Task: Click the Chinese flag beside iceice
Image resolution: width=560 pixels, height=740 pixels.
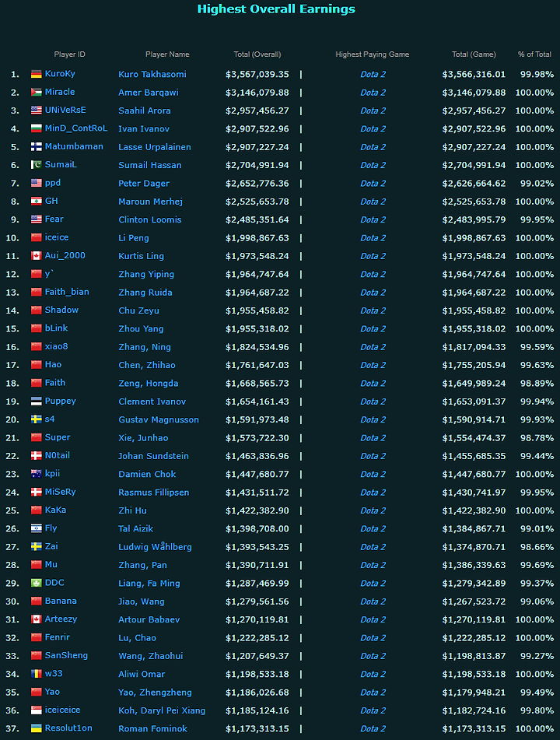Action: 37,237
